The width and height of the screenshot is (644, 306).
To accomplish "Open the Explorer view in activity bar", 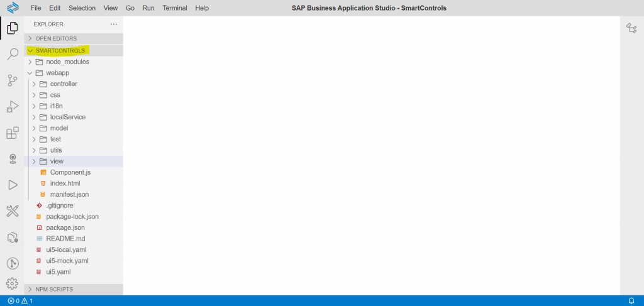I will (13, 28).
